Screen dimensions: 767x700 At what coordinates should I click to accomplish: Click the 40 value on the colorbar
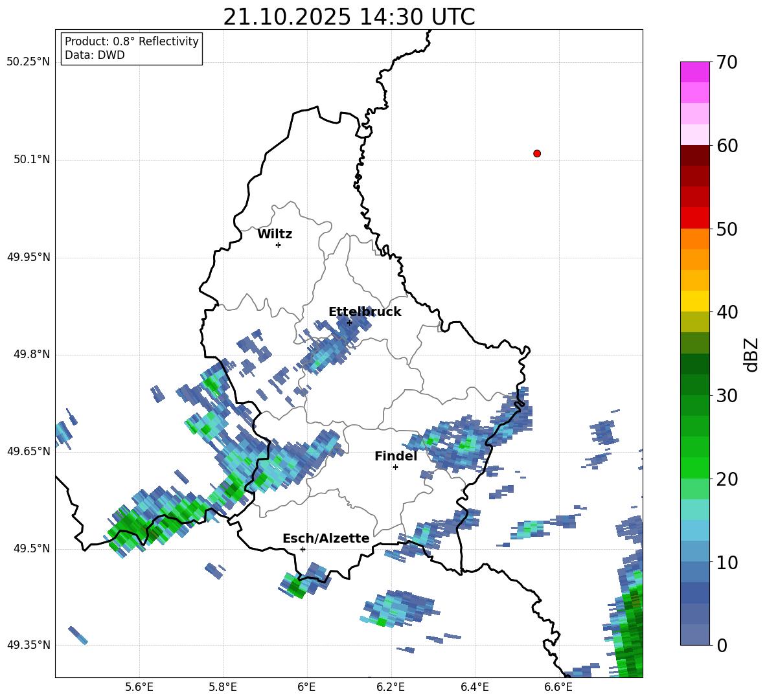pyautogui.click(x=727, y=312)
